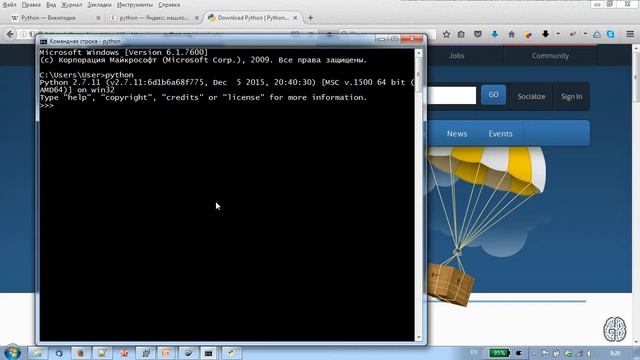The width and height of the screenshot is (640, 360).
Task: Switch to the python Yandex search tab
Action: (x=153, y=18)
